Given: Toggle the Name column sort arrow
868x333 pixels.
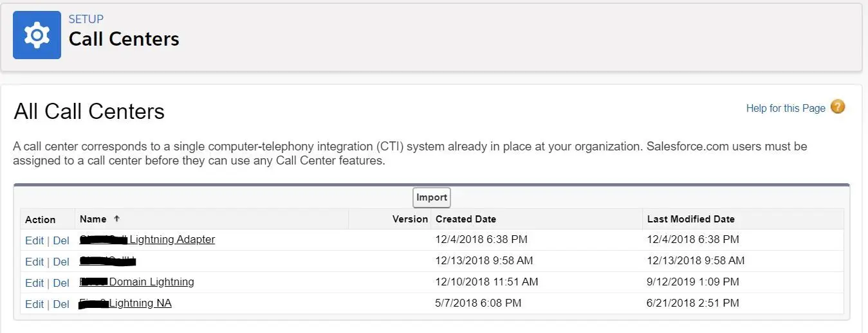Looking at the screenshot, I should click(116, 219).
